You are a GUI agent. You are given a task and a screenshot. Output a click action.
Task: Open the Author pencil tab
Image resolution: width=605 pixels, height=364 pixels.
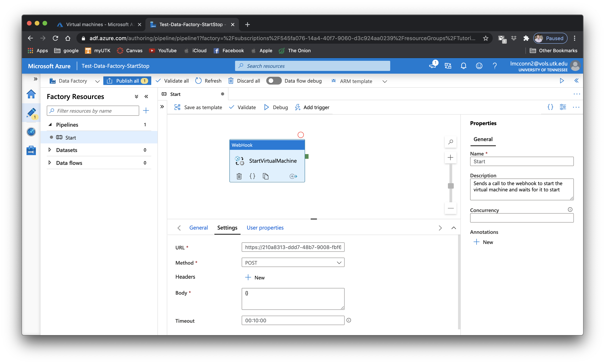[x=31, y=113]
